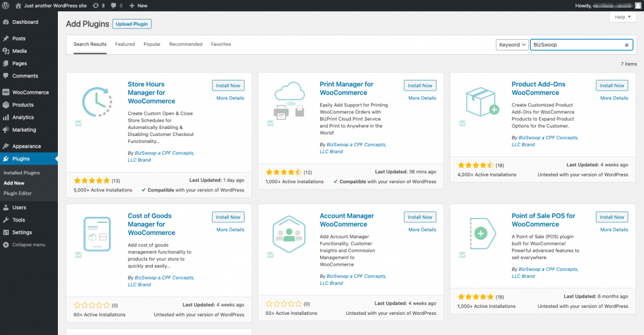This screenshot has width=644, height=335.
Task: Click the Upload Plugin button
Action: pos(132,24)
